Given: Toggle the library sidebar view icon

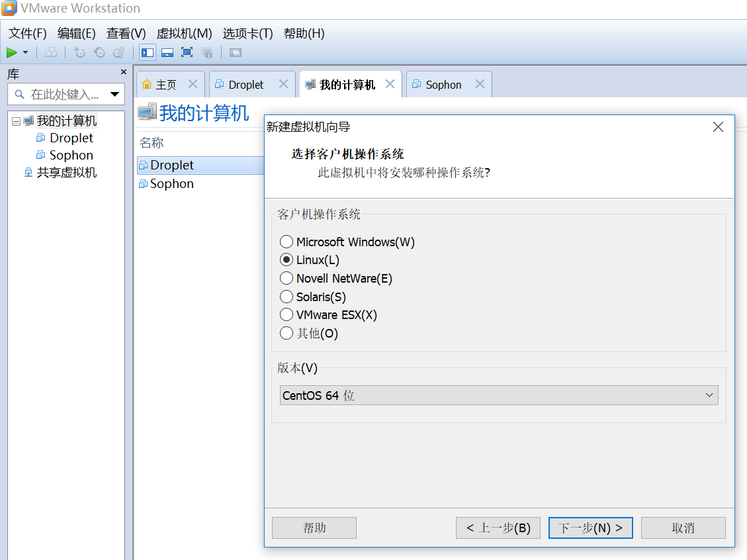Looking at the screenshot, I should [148, 52].
